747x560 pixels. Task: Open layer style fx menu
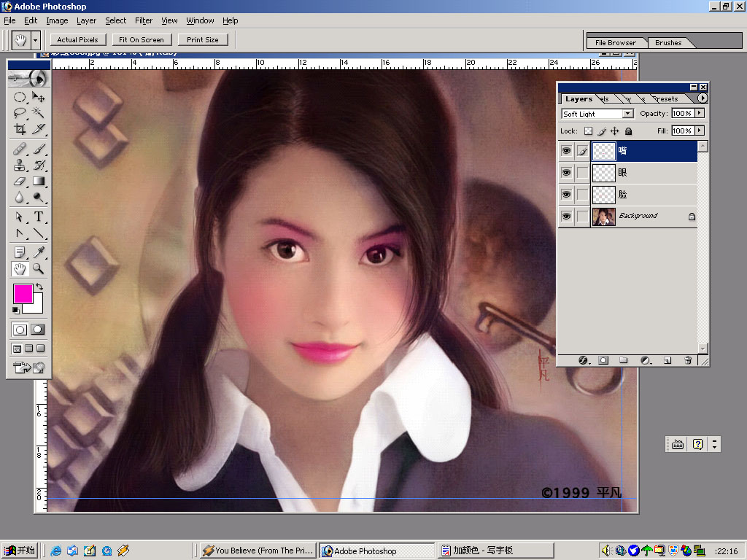tap(584, 360)
